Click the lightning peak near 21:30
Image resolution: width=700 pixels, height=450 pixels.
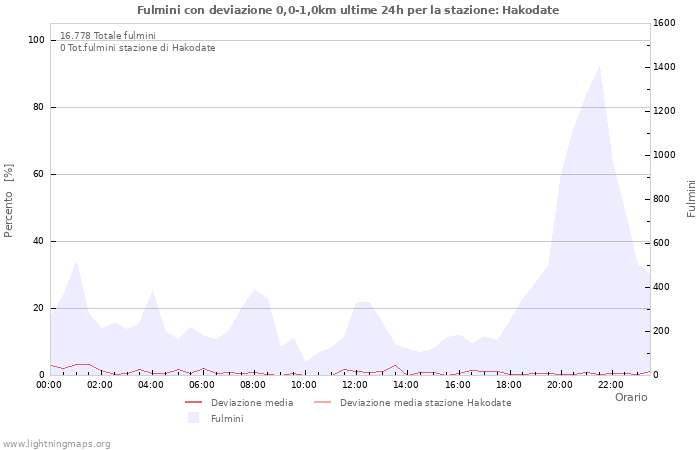click(599, 67)
